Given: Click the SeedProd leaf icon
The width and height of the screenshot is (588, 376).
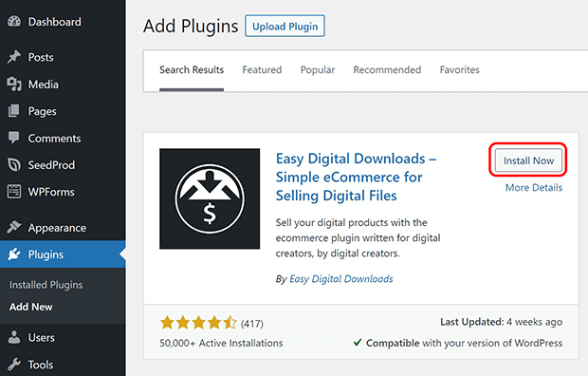Looking at the screenshot, I should [14, 165].
